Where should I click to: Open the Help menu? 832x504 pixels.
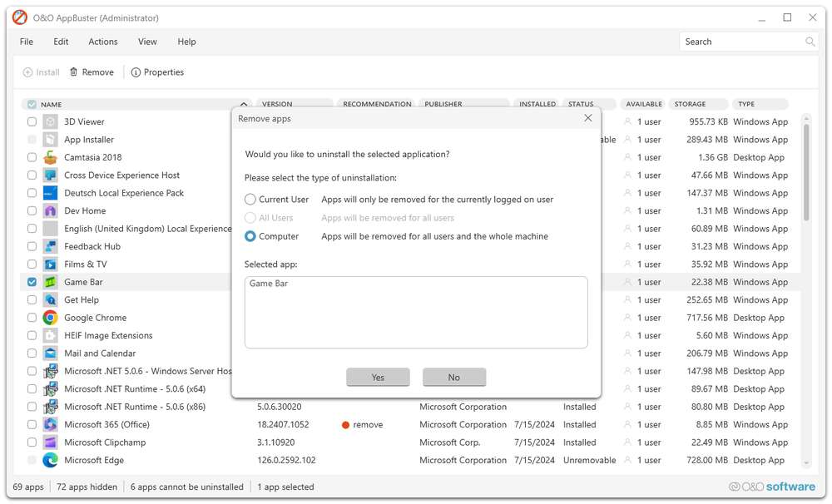(x=186, y=42)
